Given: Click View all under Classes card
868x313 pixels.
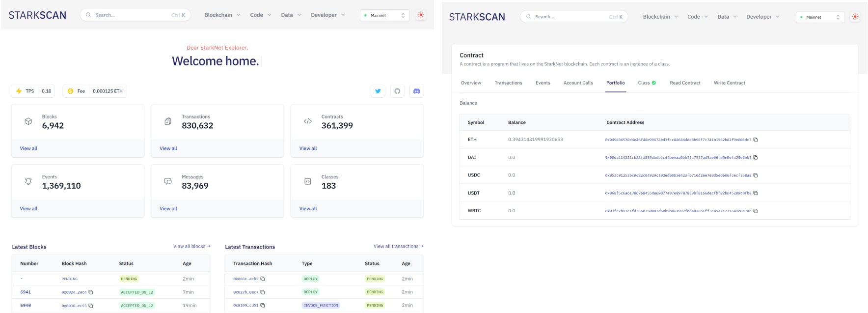Looking at the screenshot, I should coord(308,209).
